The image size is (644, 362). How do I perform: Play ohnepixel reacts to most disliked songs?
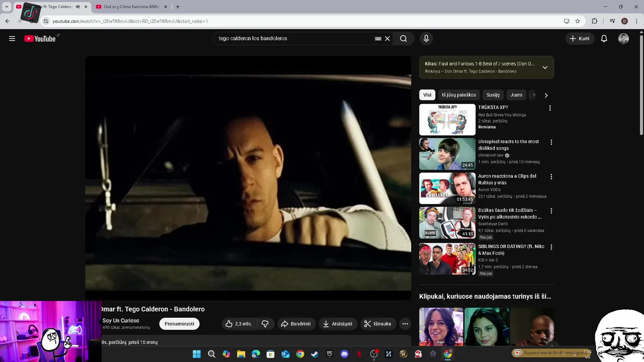pyautogui.click(x=447, y=154)
